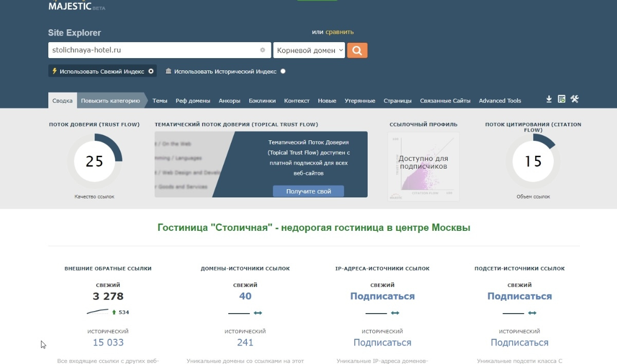Open the report creation icon
617x364 pixels.
561,99
